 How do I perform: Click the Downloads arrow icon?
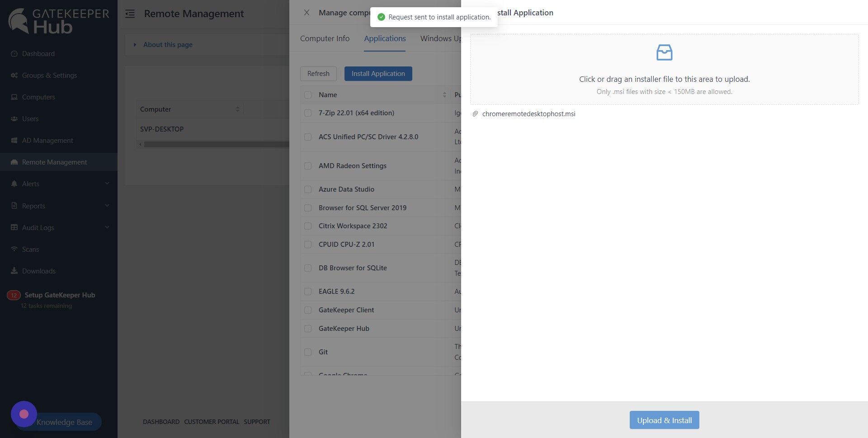pyautogui.click(x=14, y=271)
